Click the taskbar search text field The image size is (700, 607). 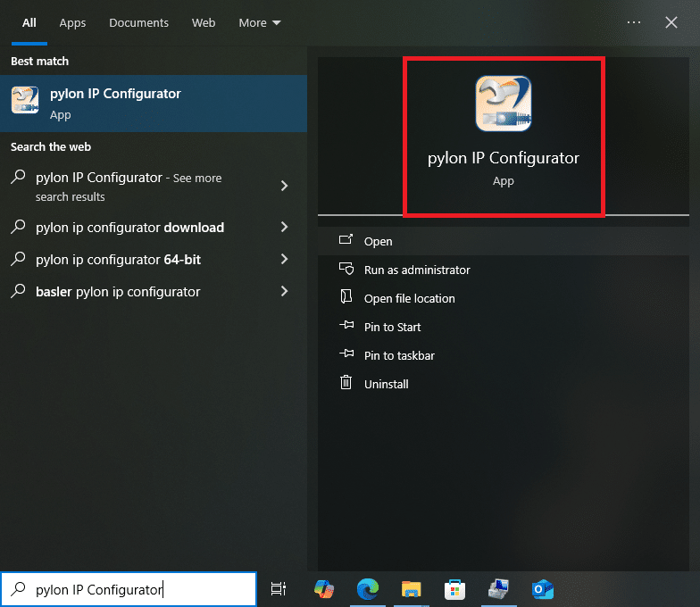click(129, 589)
